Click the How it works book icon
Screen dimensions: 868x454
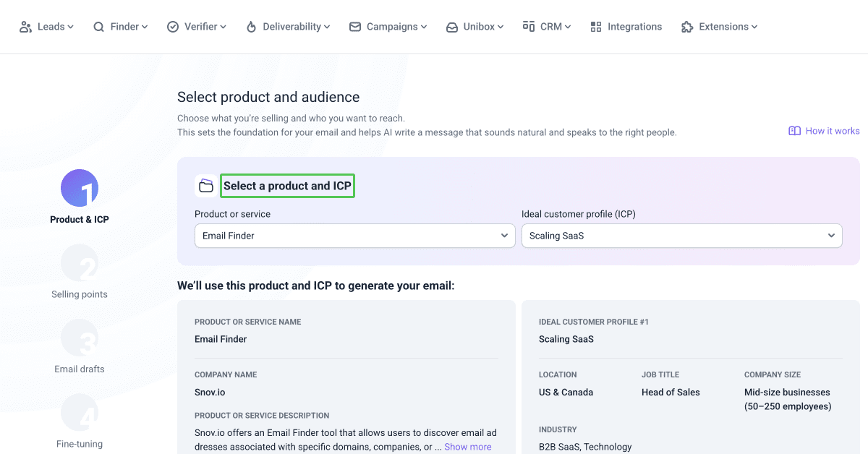(795, 131)
